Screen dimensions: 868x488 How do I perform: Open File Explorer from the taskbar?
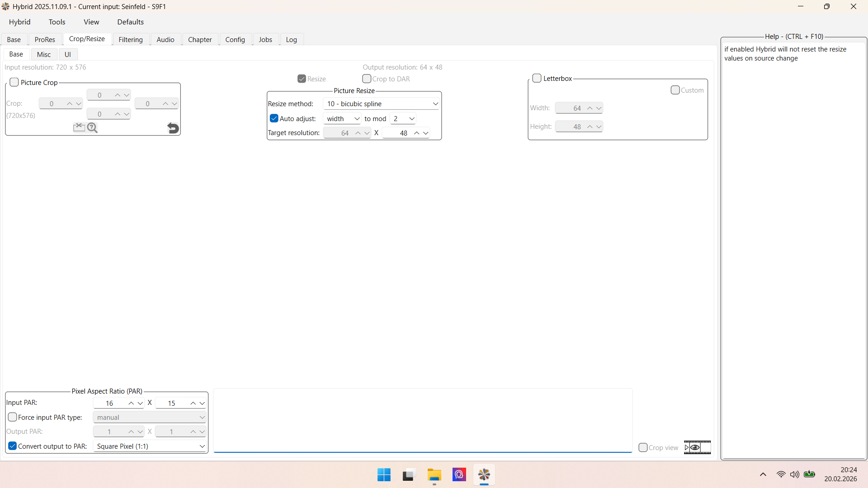pyautogui.click(x=434, y=475)
